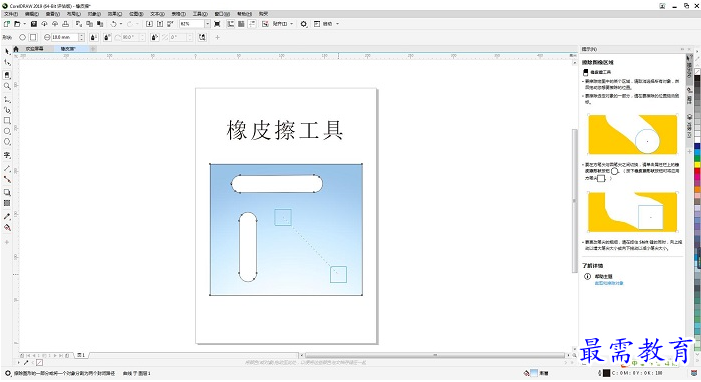Screen dimensions: 701x382
Task: Expand the Undo history dropdown arrow
Action: click(x=121, y=24)
